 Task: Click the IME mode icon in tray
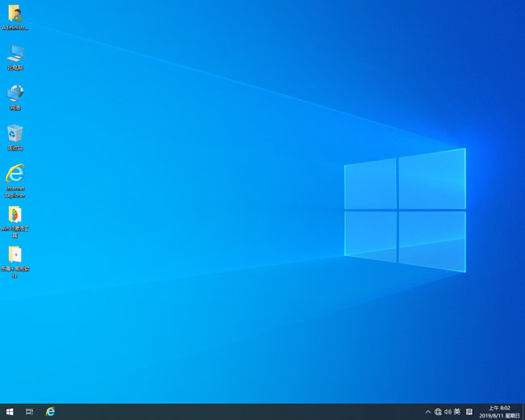468,412
